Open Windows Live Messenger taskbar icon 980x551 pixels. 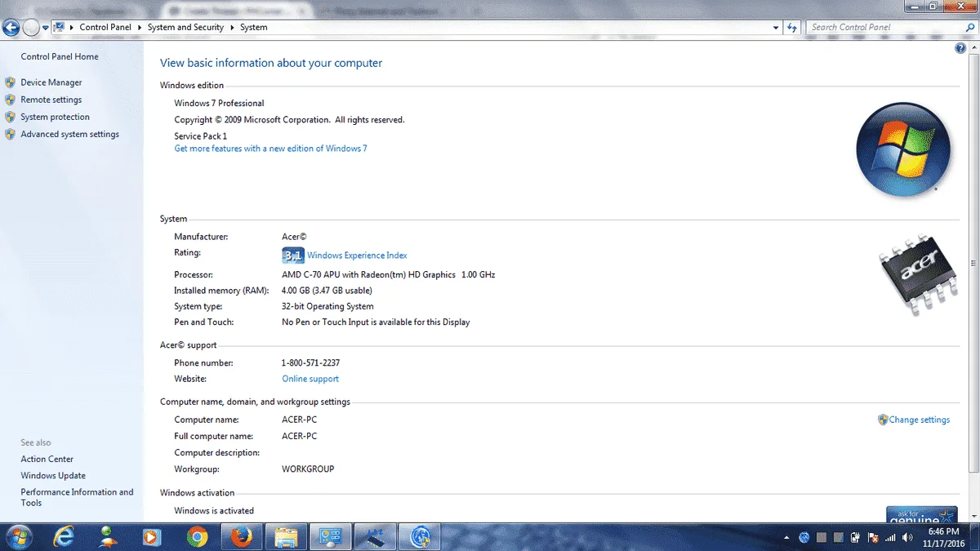coord(107,536)
